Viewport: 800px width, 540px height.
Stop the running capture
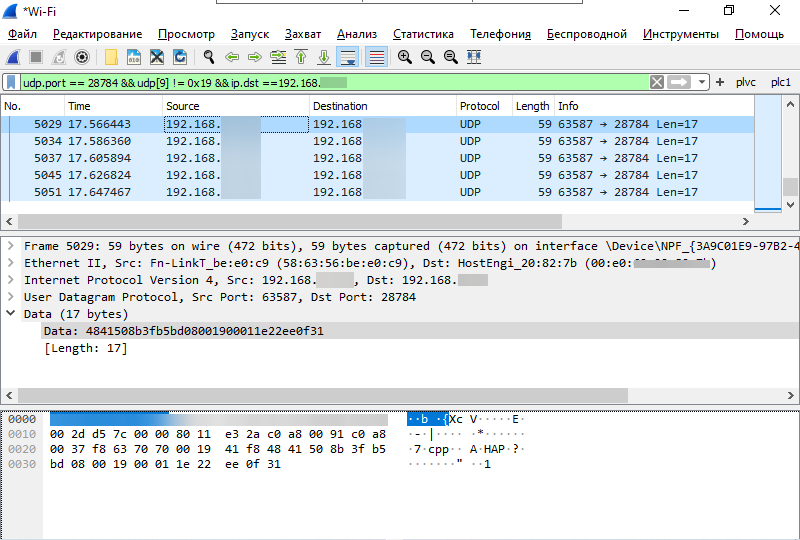pyautogui.click(x=36, y=57)
